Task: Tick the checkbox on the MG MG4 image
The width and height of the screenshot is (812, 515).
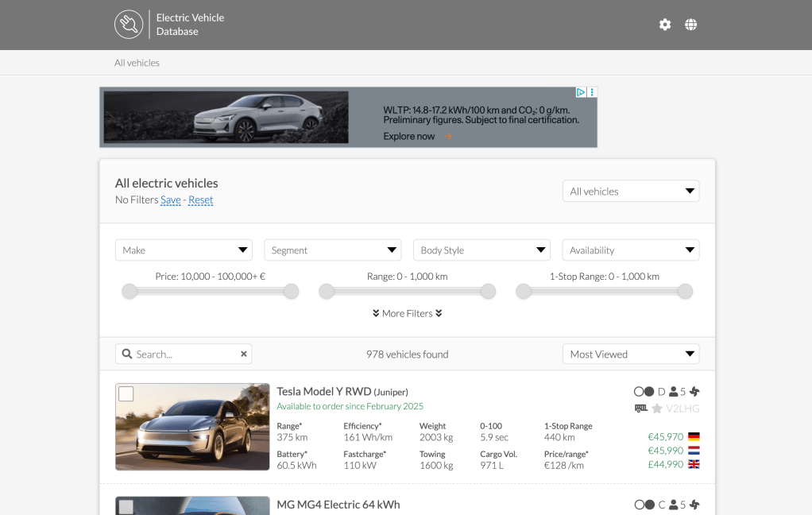Action: tap(126, 505)
